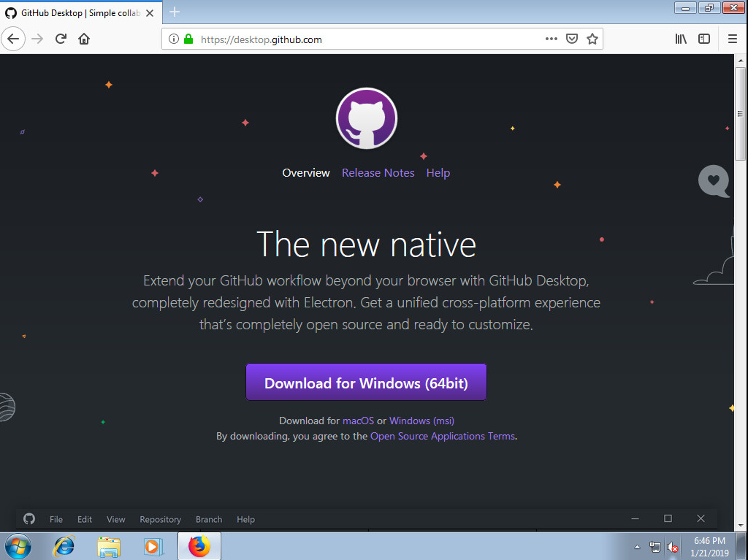The image size is (748, 560).
Task: Open Windows Explorer folder taskbar icon
Action: coord(109,546)
